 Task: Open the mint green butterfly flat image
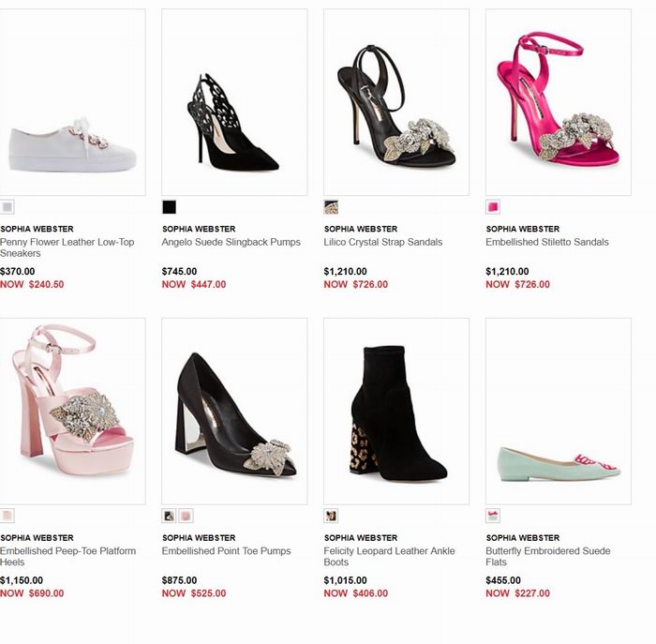click(x=559, y=411)
